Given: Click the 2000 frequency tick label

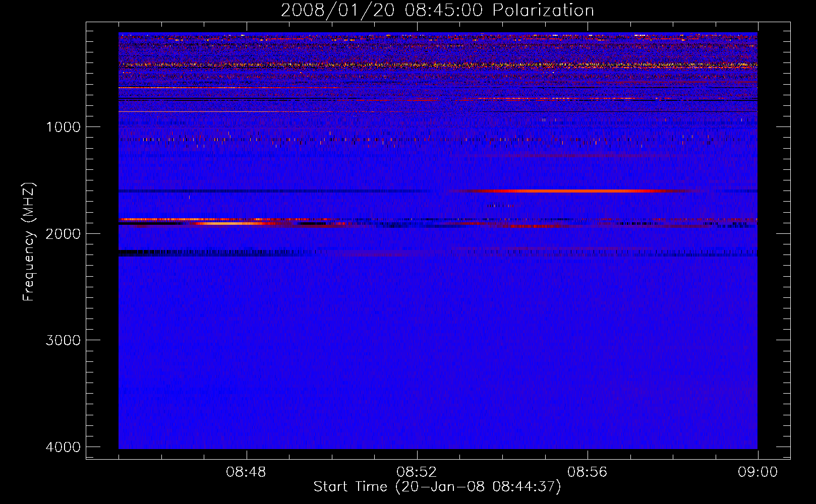Looking at the screenshot, I should [x=63, y=233].
